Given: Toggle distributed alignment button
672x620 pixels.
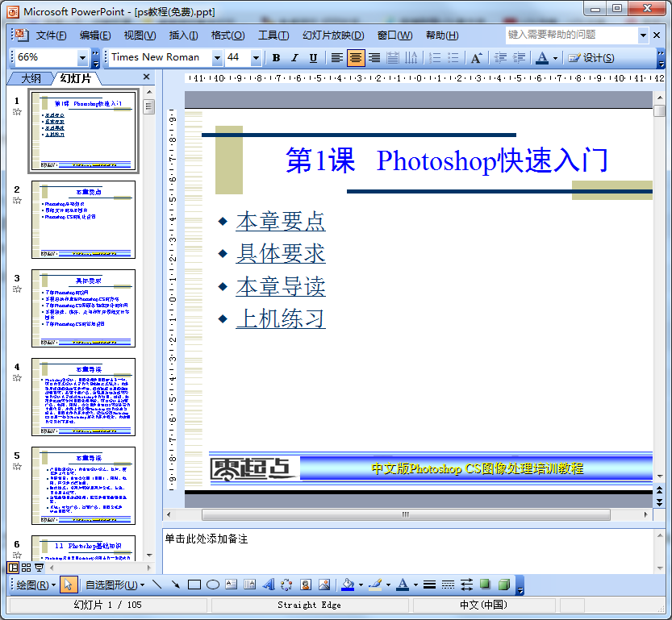Looking at the screenshot, I should pos(393,58).
